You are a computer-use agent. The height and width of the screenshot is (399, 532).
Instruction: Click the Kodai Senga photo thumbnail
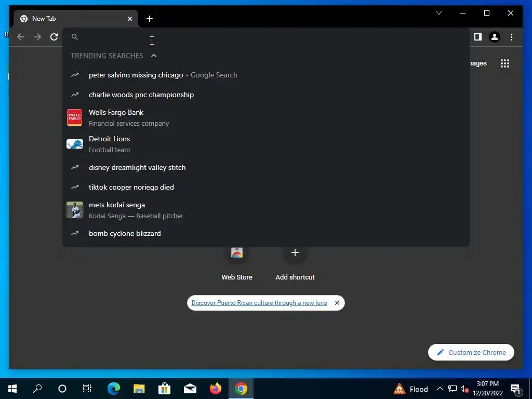[x=75, y=210]
